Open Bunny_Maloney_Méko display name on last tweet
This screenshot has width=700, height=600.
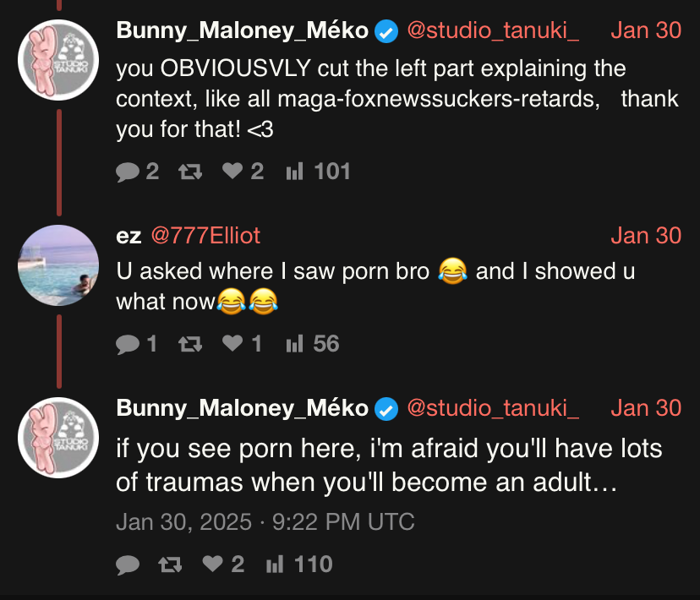(x=242, y=408)
